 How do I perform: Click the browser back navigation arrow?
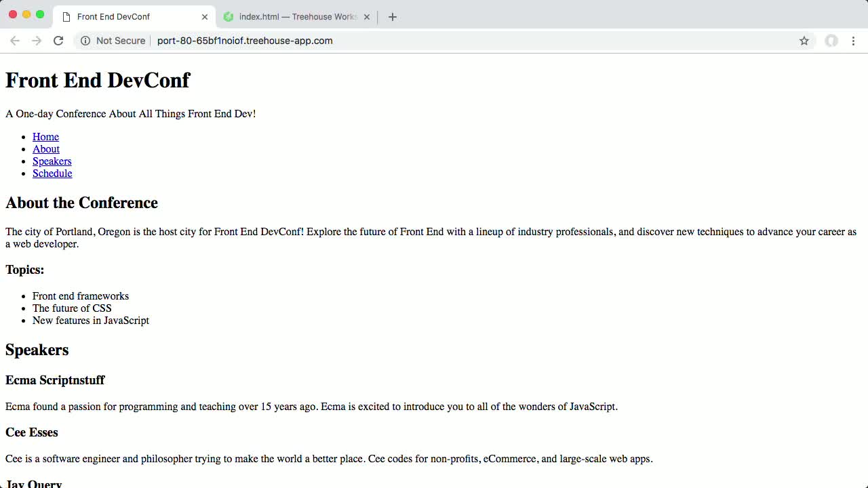pyautogui.click(x=15, y=41)
